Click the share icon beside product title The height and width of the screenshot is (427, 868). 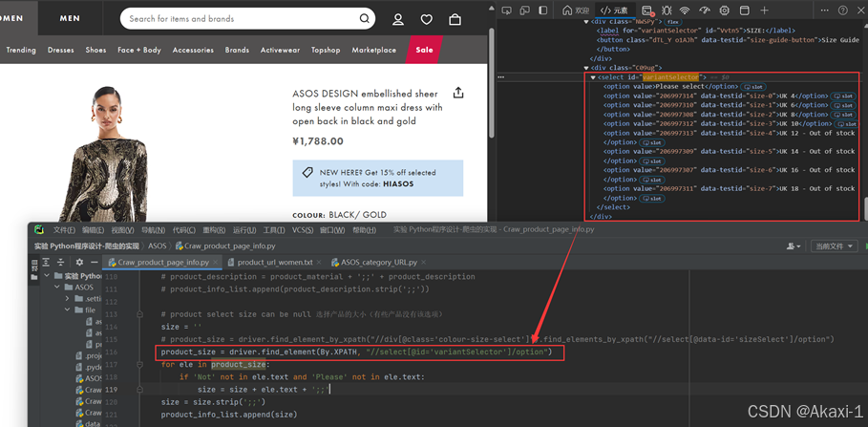tap(457, 93)
